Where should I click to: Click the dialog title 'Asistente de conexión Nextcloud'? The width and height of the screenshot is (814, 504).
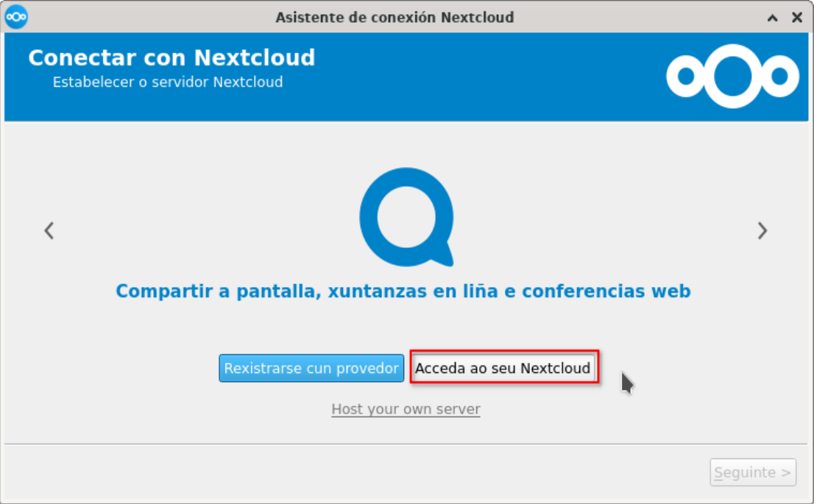click(396, 16)
